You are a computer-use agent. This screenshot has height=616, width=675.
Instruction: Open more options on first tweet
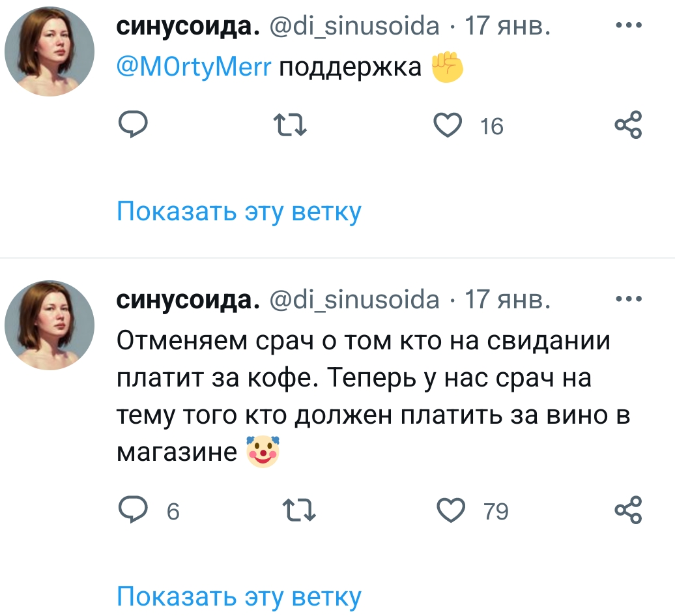point(629,27)
